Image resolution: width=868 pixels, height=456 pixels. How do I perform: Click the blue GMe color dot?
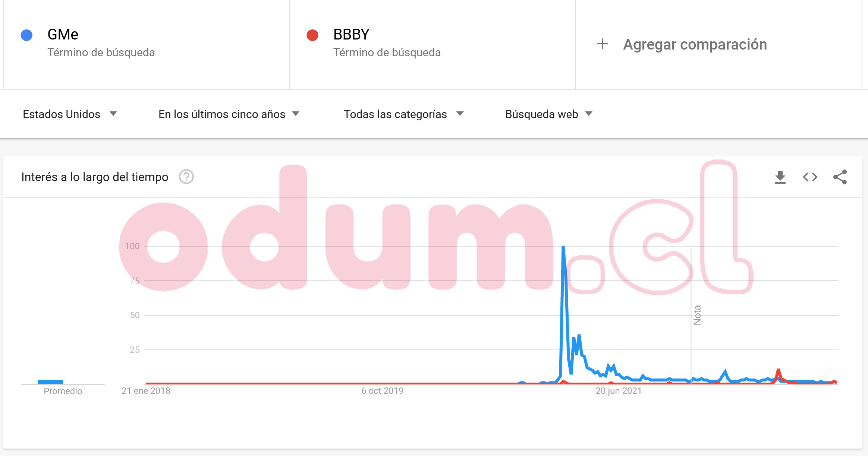coord(26,35)
